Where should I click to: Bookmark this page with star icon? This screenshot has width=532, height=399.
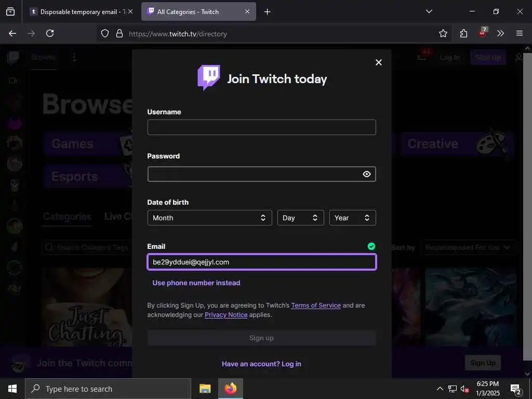pyautogui.click(x=443, y=33)
